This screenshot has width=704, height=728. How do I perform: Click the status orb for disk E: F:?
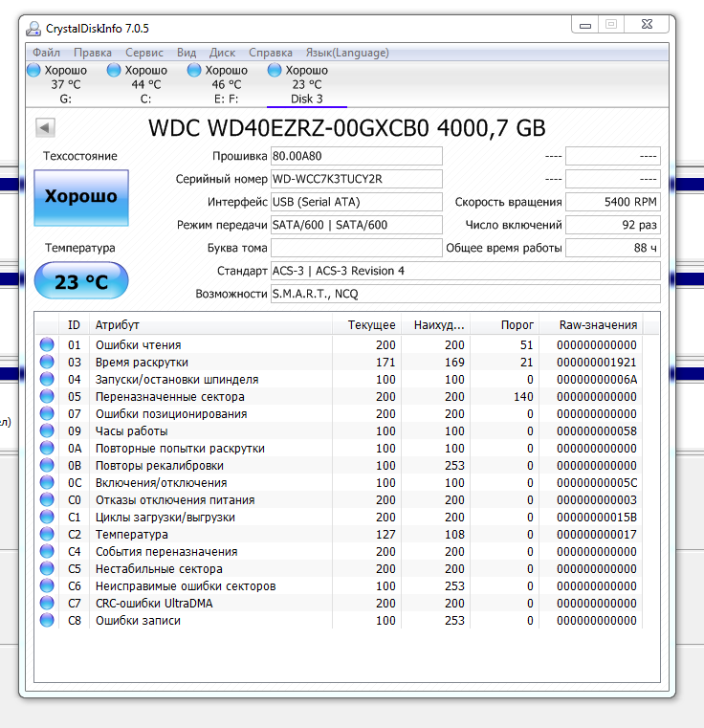[195, 71]
